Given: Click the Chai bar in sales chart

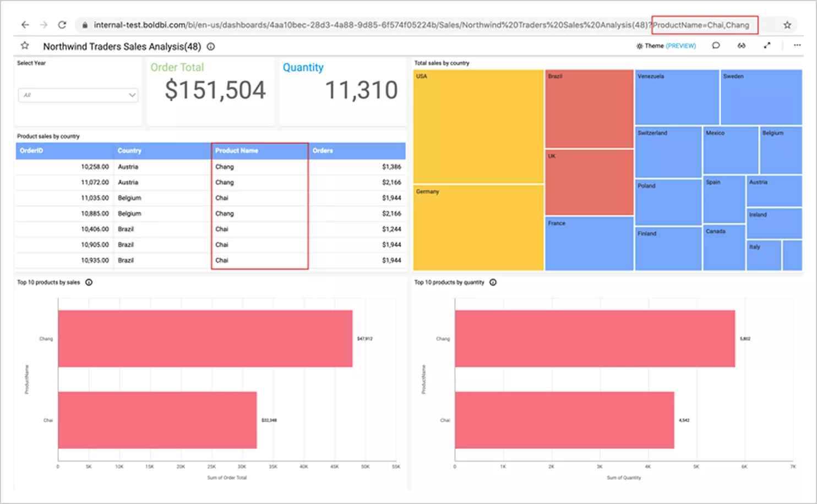Looking at the screenshot, I should point(157,420).
